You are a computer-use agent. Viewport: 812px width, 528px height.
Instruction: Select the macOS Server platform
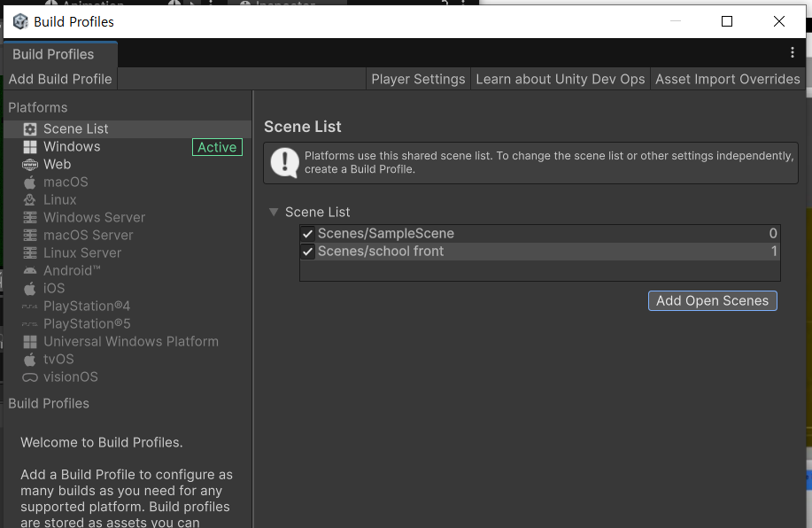pyautogui.click(x=128, y=236)
